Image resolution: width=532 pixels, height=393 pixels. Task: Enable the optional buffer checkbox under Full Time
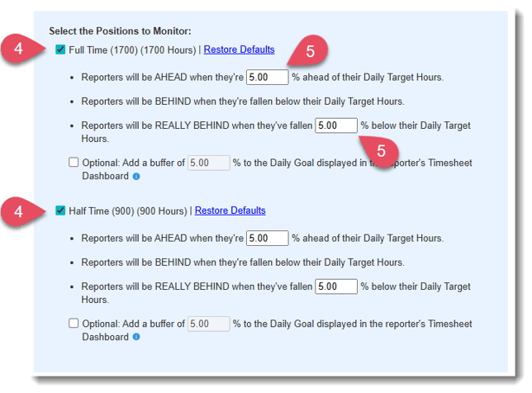coord(74,163)
